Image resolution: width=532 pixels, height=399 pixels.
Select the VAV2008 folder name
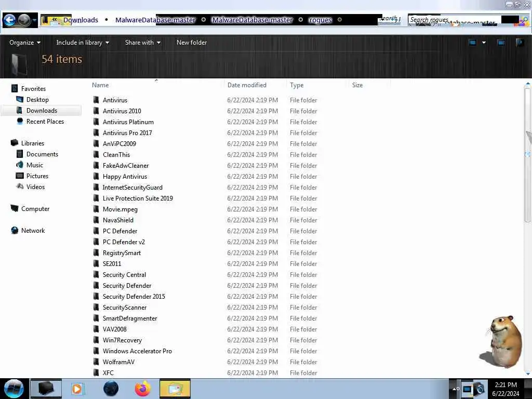(x=115, y=329)
